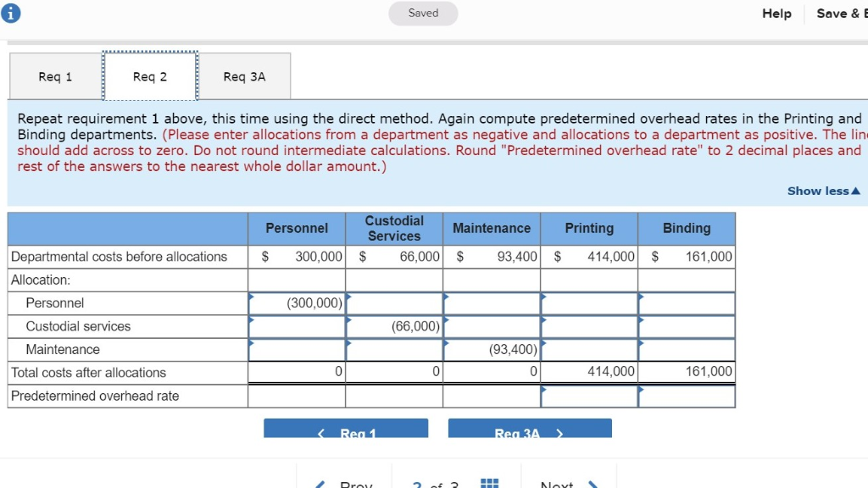Select Personnel row Custodial Services cell

pyautogui.click(x=394, y=303)
